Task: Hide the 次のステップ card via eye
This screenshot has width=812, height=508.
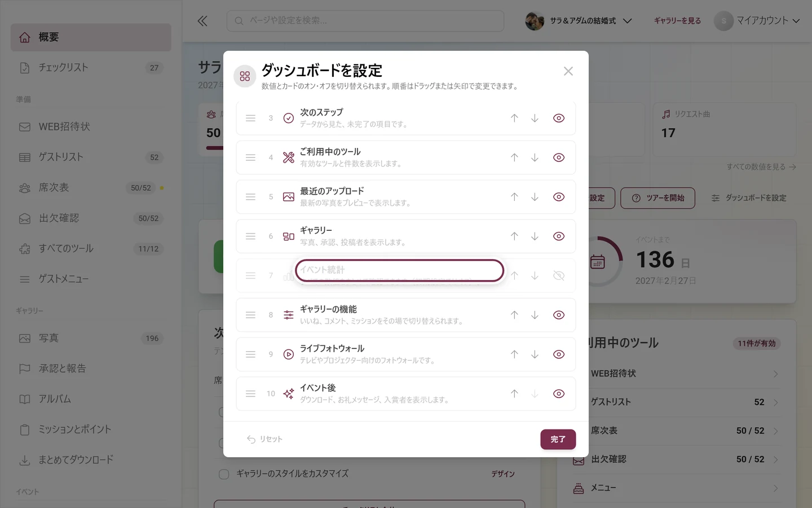Action: tap(559, 118)
